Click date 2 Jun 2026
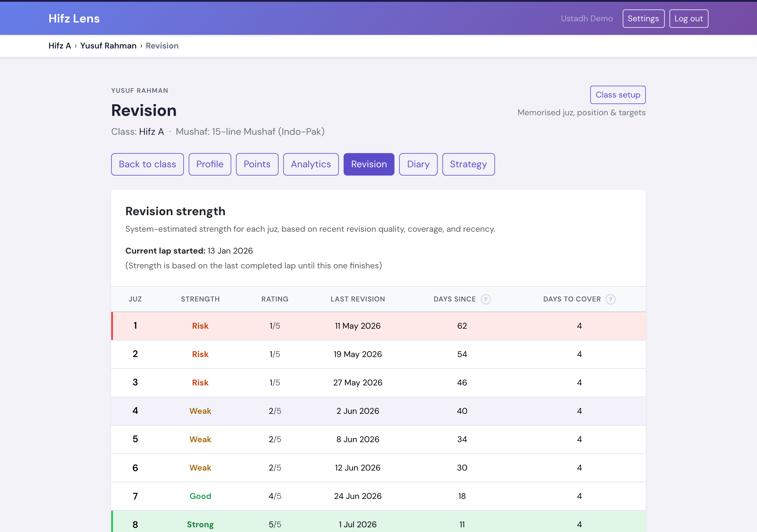The width and height of the screenshot is (757, 532). (x=358, y=411)
